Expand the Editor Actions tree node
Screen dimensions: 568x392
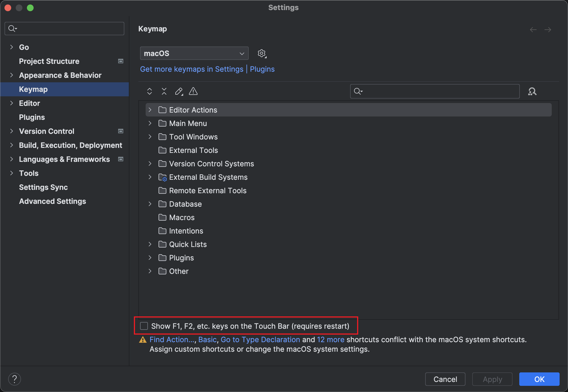[x=150, y=110]
